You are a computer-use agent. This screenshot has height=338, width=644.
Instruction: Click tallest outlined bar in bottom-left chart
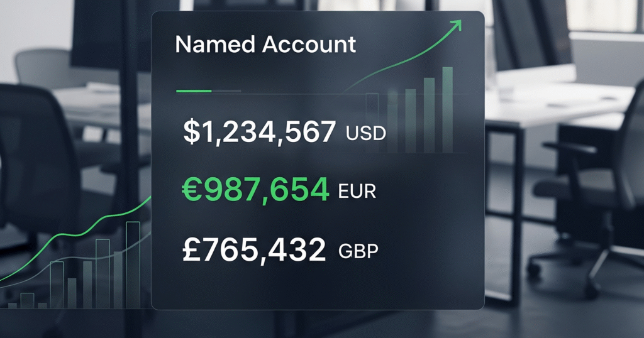[x=133, y=264]
